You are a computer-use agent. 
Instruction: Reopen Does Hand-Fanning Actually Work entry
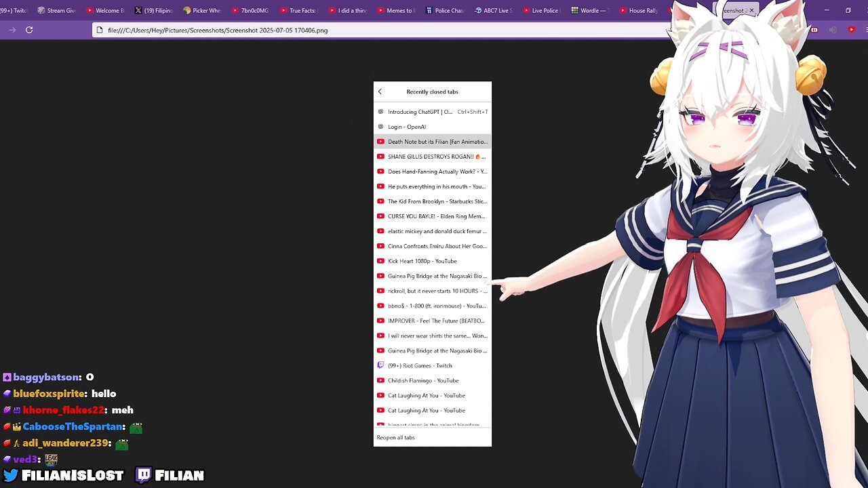[433, 171]
